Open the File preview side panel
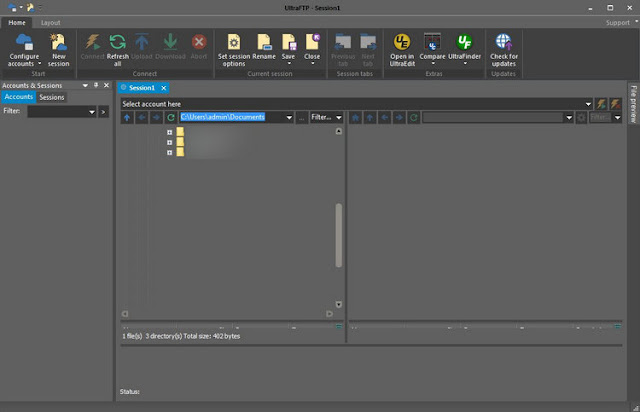Image resolution: width=640 pixels, height=412 pixels. click(633, 104)
